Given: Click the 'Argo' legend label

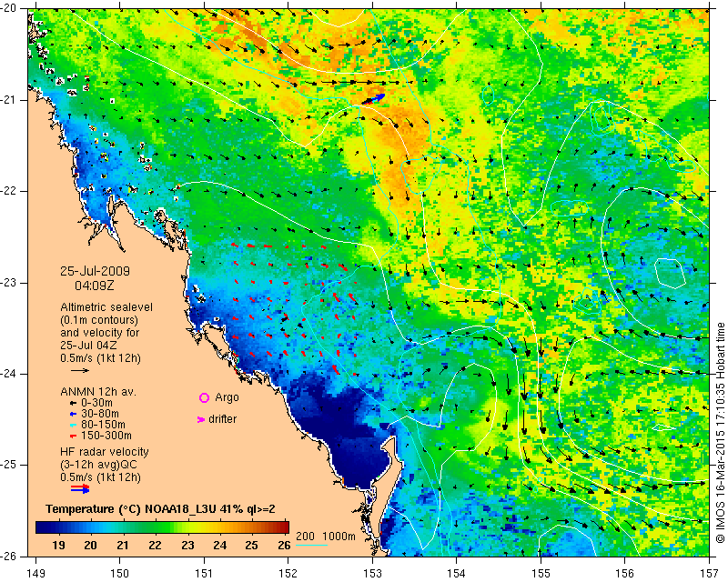Looking at the screenshot, I should (x=227, y=397).
